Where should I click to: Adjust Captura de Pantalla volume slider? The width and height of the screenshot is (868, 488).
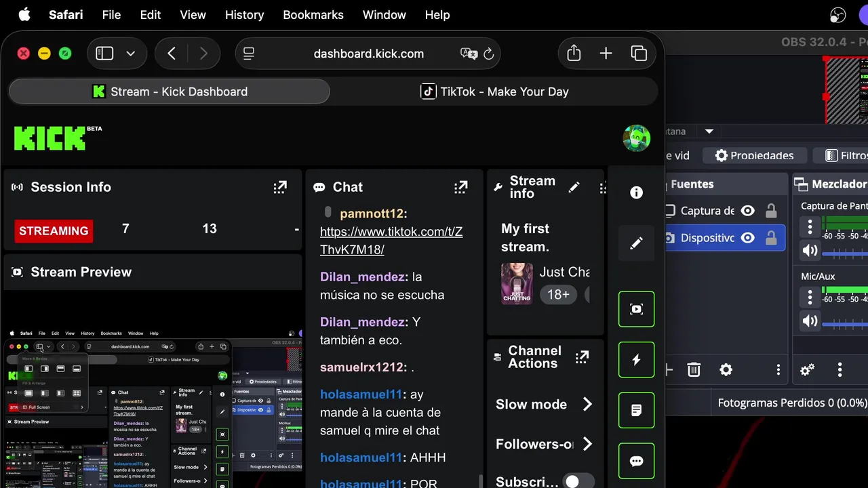845,253
